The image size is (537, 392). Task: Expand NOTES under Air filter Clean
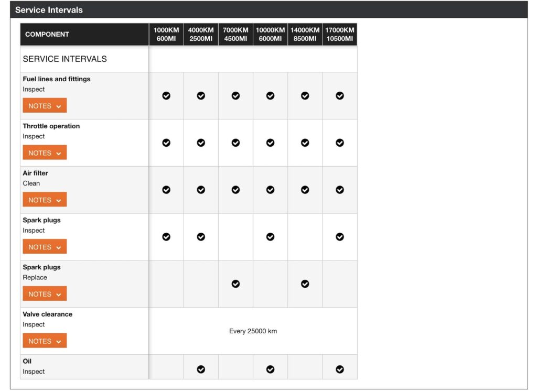(45, 200)
